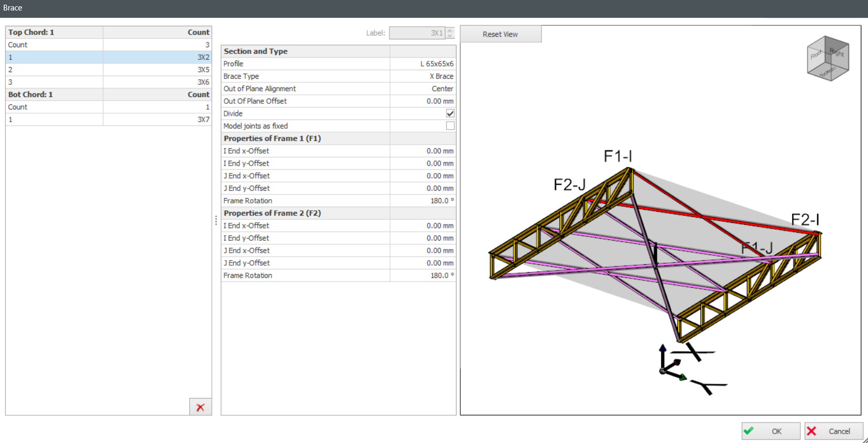Select top chord brace row 3X5
The image size is (868, 443).
click(108, 70)
